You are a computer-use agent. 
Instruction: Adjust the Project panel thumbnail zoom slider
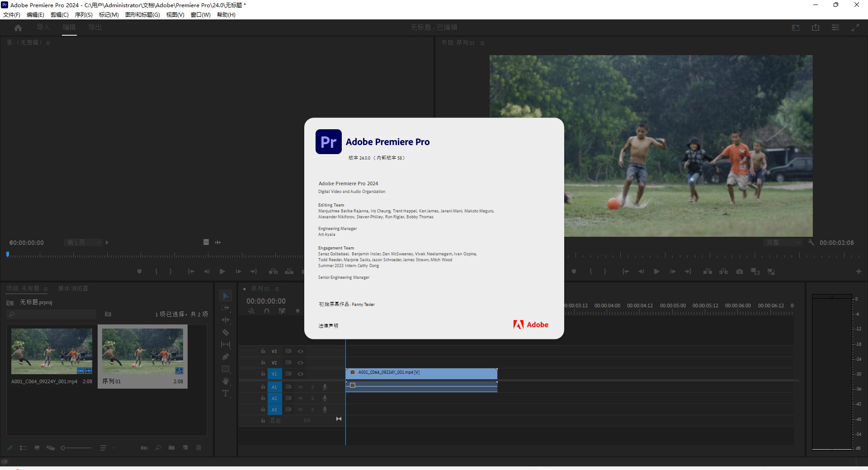[76, 448]
